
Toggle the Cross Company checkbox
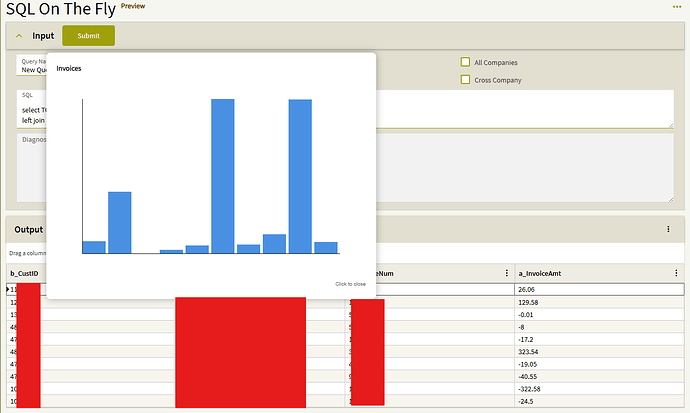pyautogui.click(x=465, y=80)
